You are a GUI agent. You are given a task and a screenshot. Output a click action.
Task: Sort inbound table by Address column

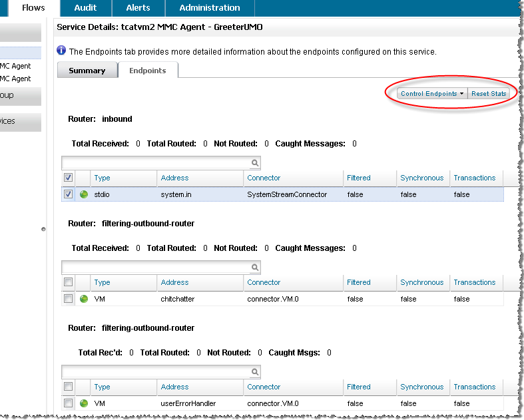click(x=175, y=178)
